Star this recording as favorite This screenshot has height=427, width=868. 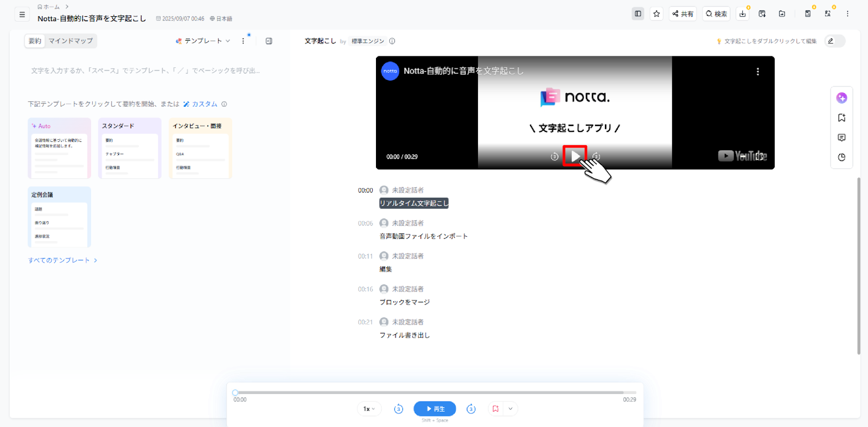[656, 14]
